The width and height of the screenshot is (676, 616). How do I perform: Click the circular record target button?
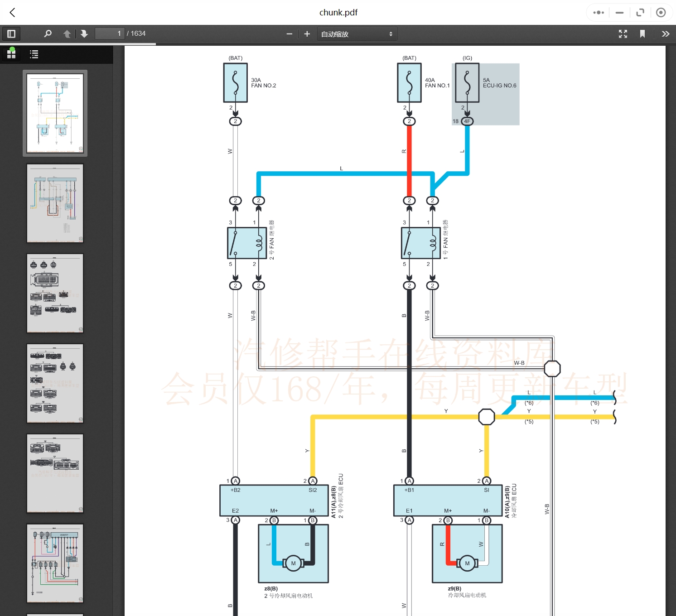pyautogui.click(x=661, y=13)
